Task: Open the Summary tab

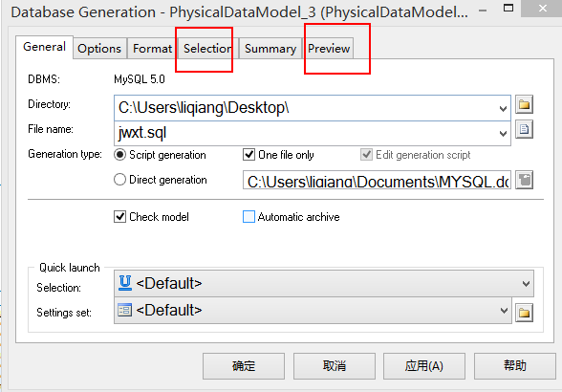Action: pyautogui.click(x=270, y=49)
